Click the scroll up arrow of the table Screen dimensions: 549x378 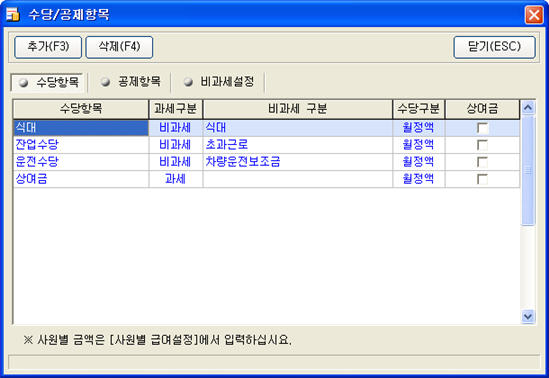point(528,107)
